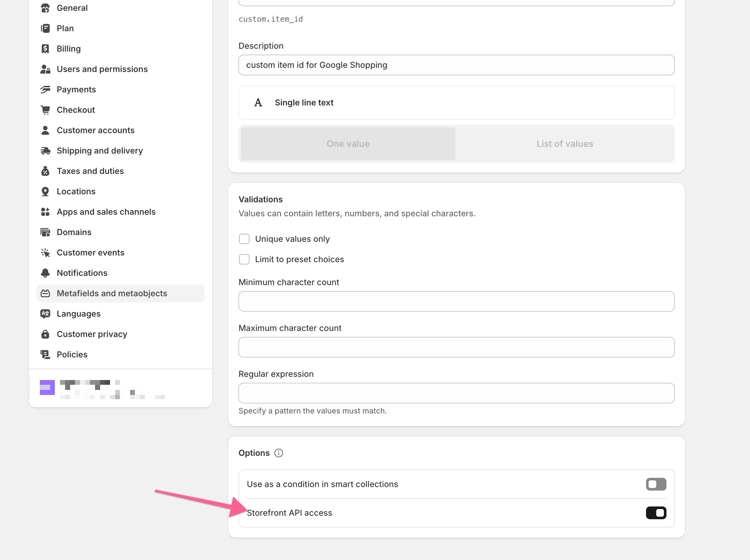Turn on the smart collections condition toggle
Viewport: 750px width, 560px height.
coord(656,484)
